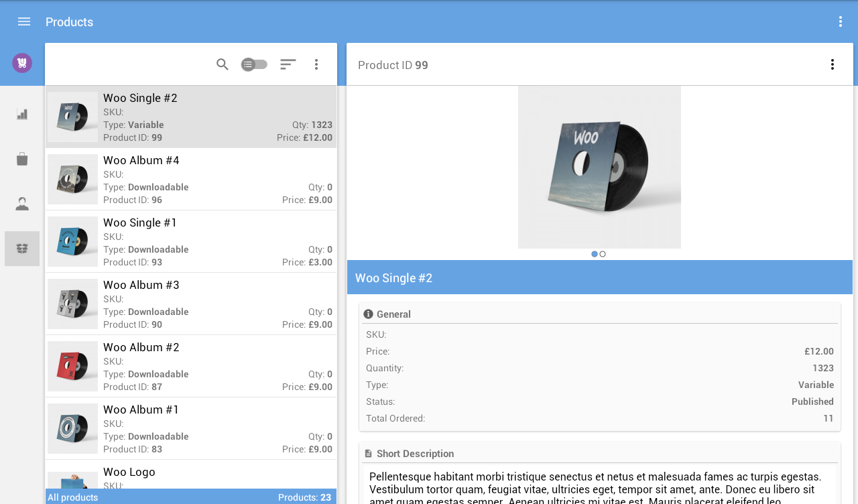Viewport: 858px width, 504px height.
Task: Select the Woo Album #4 thumbnail
Action: pyautogui.click(x=72, y=179)
